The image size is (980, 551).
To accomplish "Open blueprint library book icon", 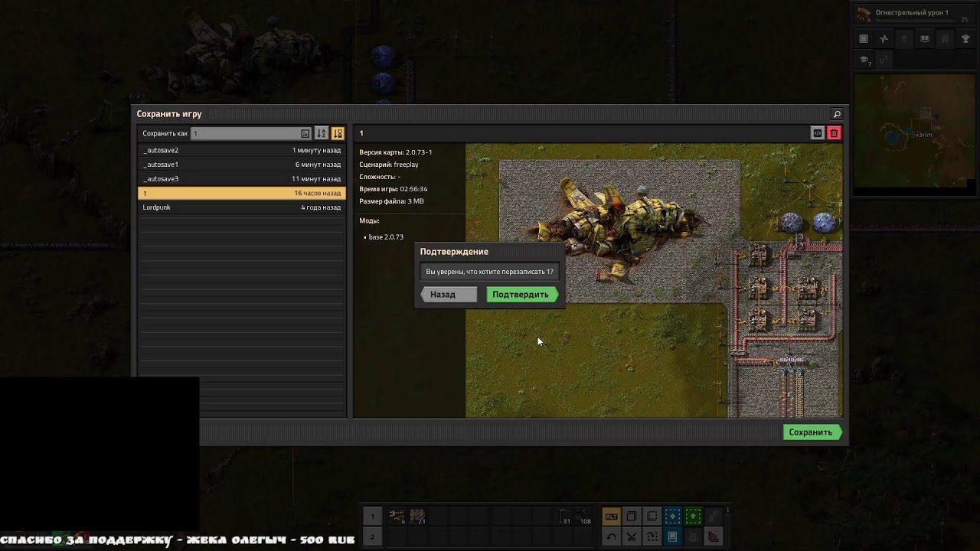I will [x=672, y=536].
